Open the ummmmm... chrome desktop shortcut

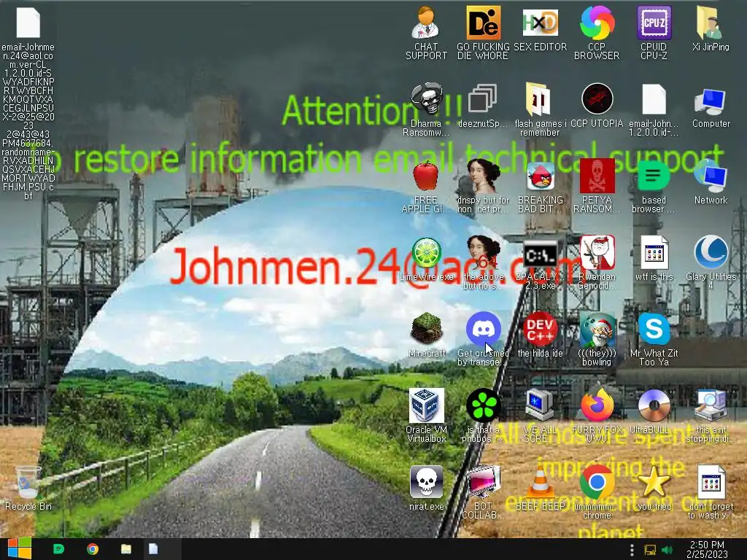[x=597, y=494]
